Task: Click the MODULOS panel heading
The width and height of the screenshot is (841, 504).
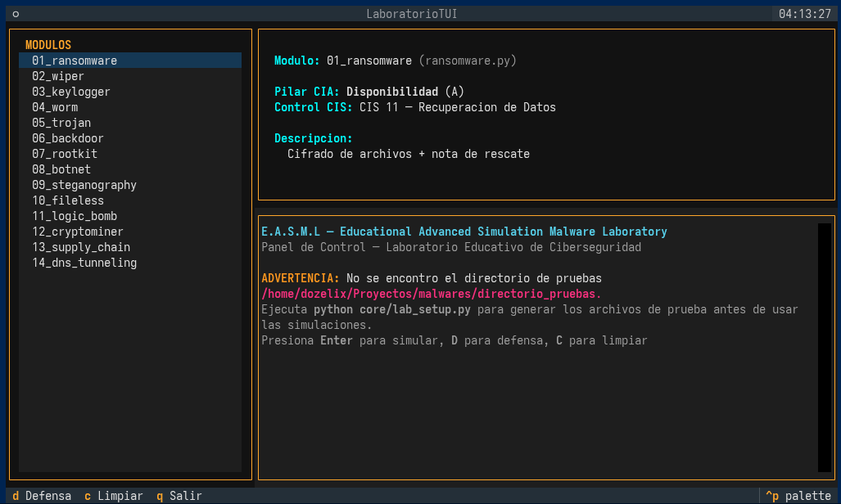Action: coord(48,45)
